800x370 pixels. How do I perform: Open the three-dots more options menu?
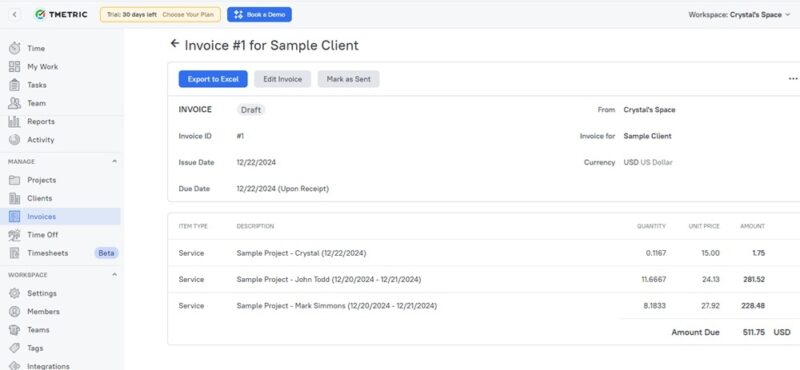pos(793,79)
